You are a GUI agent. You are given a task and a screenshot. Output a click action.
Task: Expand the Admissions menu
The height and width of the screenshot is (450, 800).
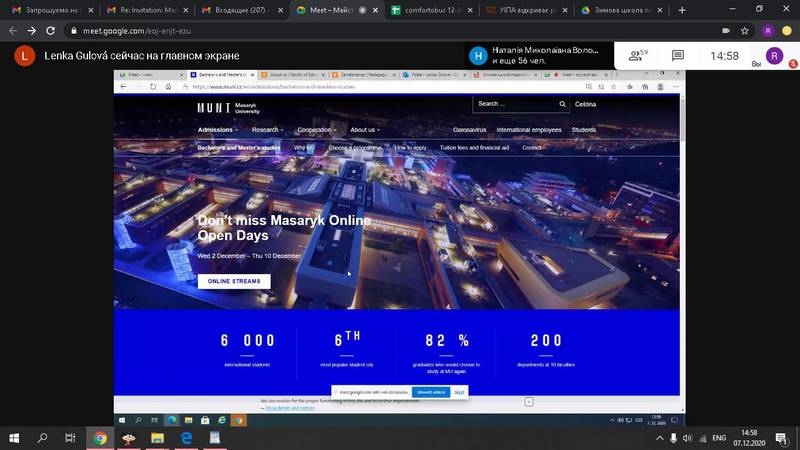pyautogui.click(x=217, y=130)
